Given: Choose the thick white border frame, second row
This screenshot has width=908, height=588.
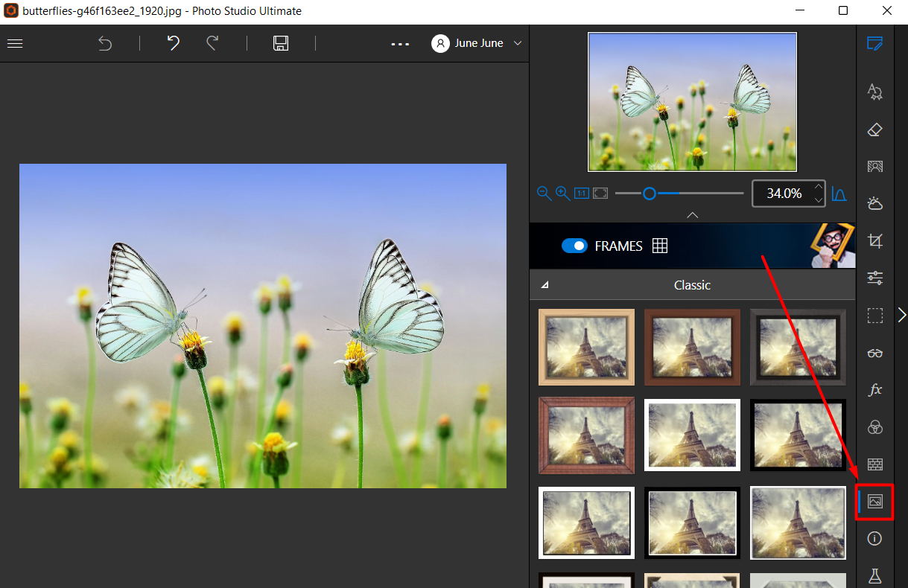Looking at the screenshot, I should coord(692,435).
